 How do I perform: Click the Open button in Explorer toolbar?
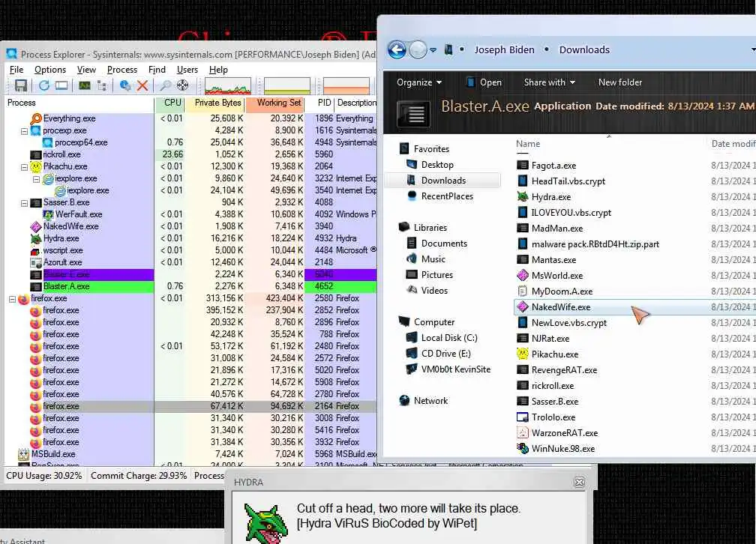pyautogui.click(x=484, y=82)
